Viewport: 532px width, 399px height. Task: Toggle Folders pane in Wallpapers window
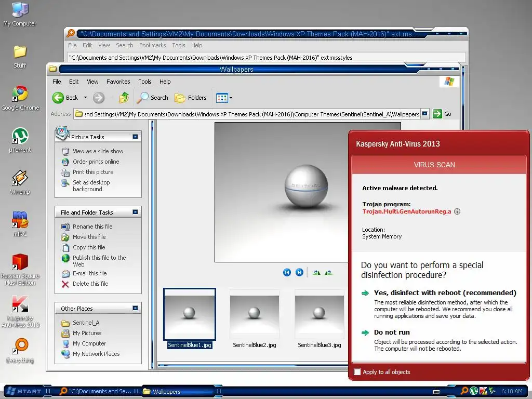(190, 98)
